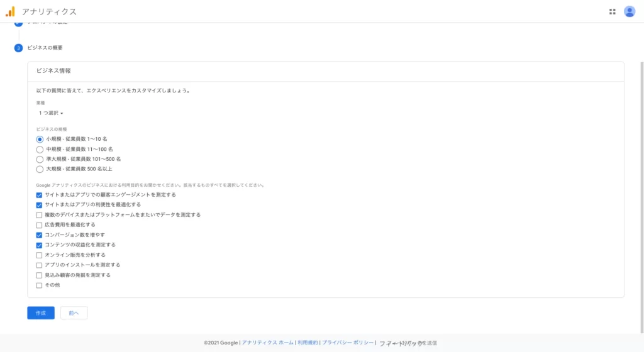Uncheck サイトまたはアプリでの顧客エンゲージメントを測定する
Image resolution: width=644 pixels, height=352 pixels.
(39, 195)
